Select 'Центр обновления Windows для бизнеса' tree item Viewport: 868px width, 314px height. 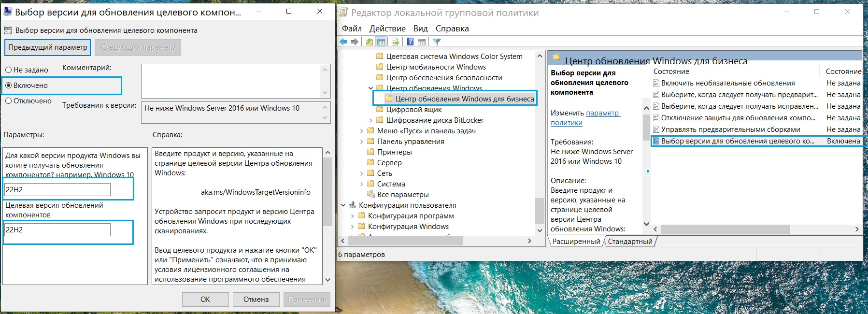(465, 99)
